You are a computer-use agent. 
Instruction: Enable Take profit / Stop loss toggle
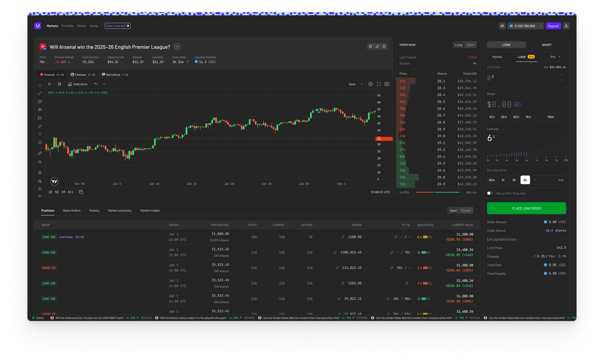(x=490, y=193)
